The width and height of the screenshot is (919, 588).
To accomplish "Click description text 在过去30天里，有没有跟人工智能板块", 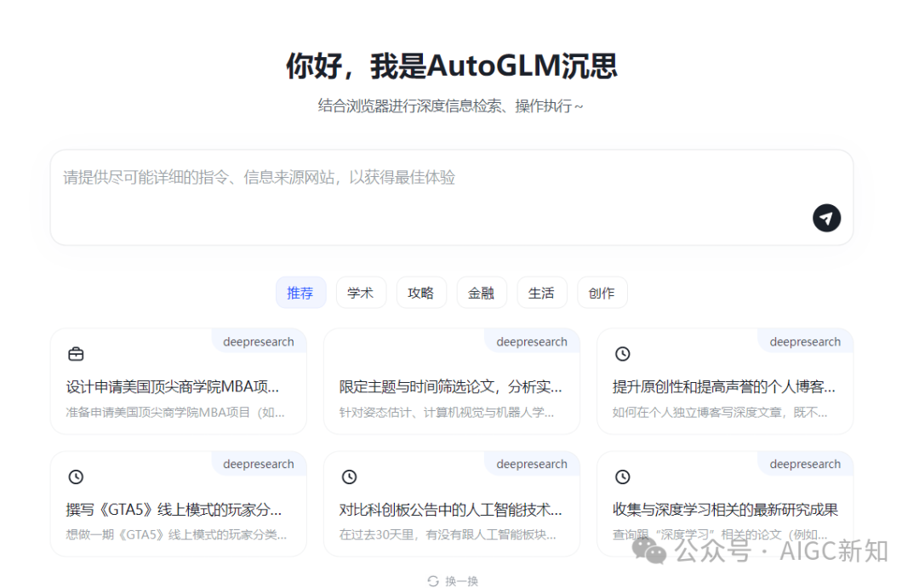I will 448,534.
